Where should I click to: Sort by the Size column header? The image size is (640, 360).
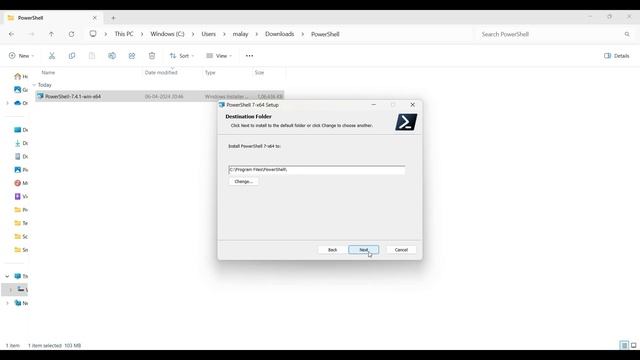point(259,73)
